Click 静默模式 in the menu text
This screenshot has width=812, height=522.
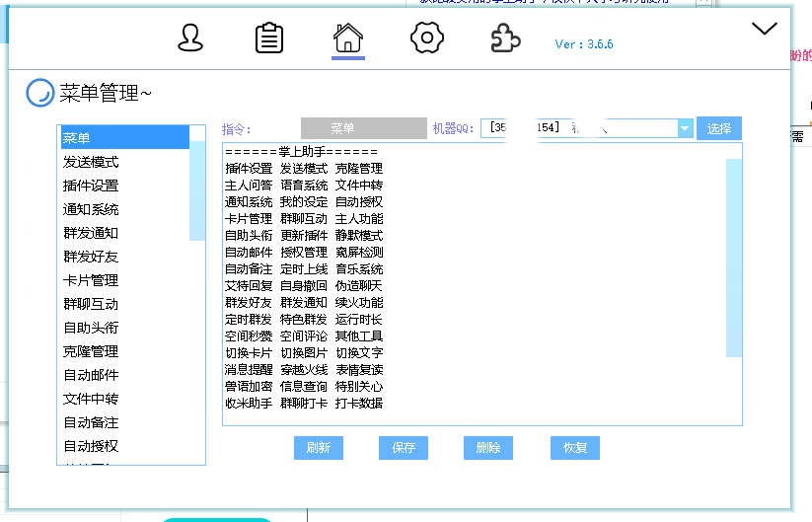pyautogui.click(x=359, y=236)
